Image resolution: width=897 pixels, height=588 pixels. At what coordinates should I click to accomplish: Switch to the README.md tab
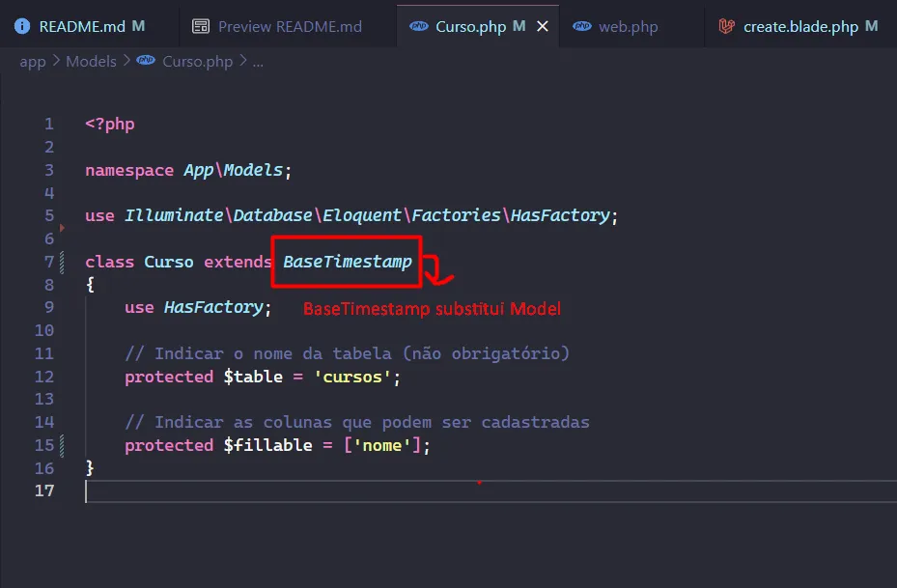pyautogui.click(x=82, y=26)
